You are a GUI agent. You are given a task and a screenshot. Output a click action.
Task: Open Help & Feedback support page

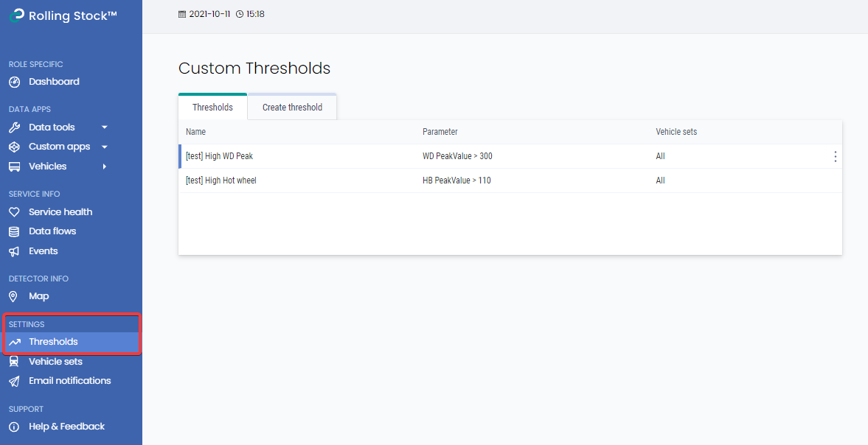click(x=65, y=426)
